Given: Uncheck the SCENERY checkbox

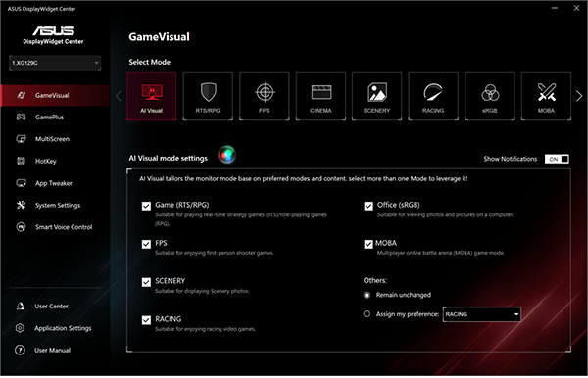Looking at the screenshot, I should pyautogui.click(x=146, y=282).
